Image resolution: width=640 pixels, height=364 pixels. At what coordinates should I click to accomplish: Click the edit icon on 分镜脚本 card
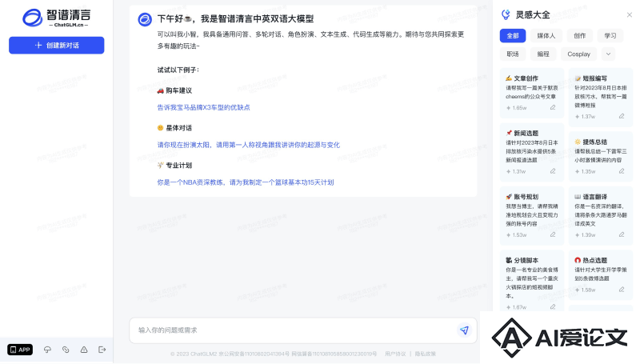tap(553, 307)
